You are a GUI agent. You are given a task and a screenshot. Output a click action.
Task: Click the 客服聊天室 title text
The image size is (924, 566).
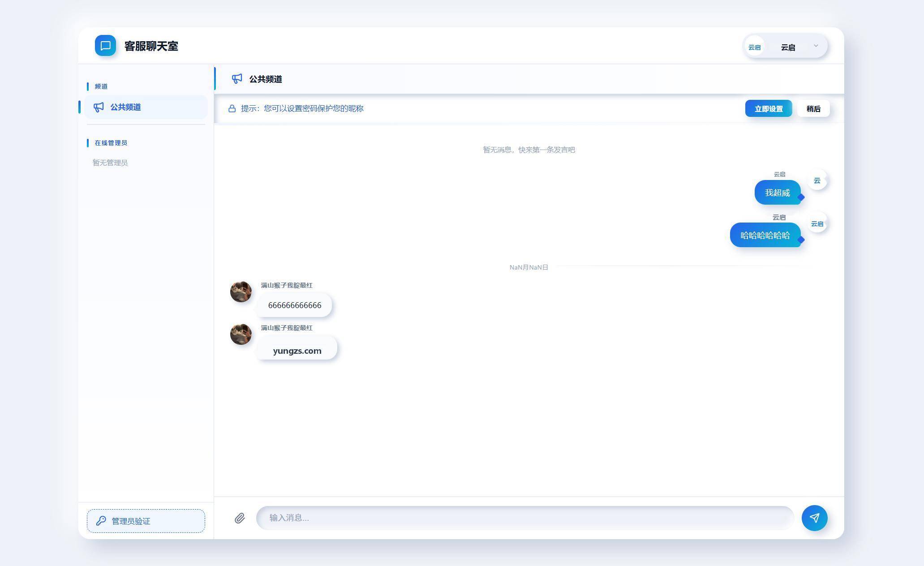151,46
